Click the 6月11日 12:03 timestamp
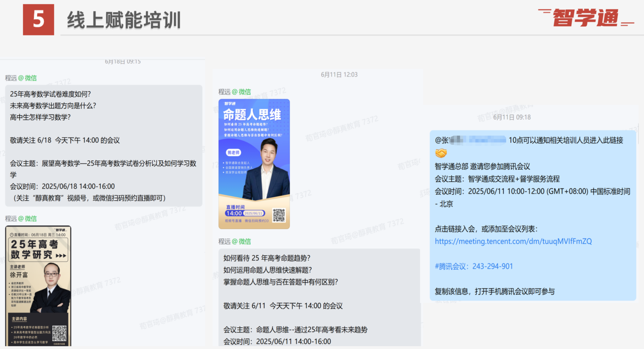The width and height of the screenshot is (644, 349). coord(339,75)
